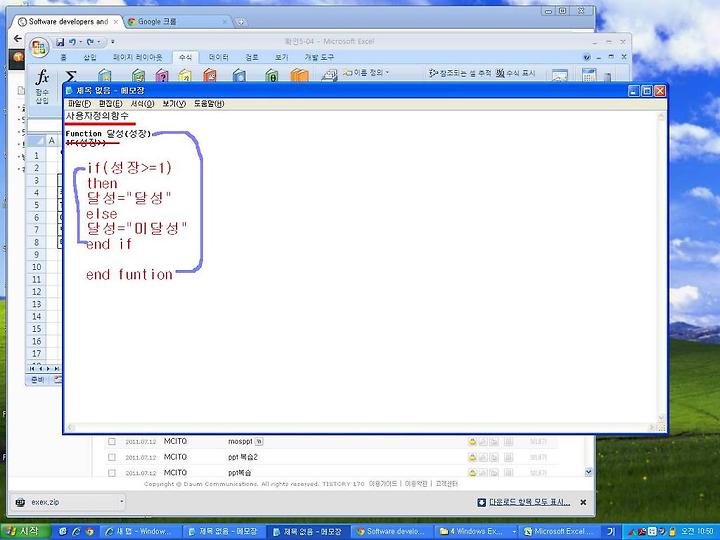Image resolution: width=720 pixels, height=540 pixels.
Task: Click the Excel Office round button
Action: pos(39,48)
